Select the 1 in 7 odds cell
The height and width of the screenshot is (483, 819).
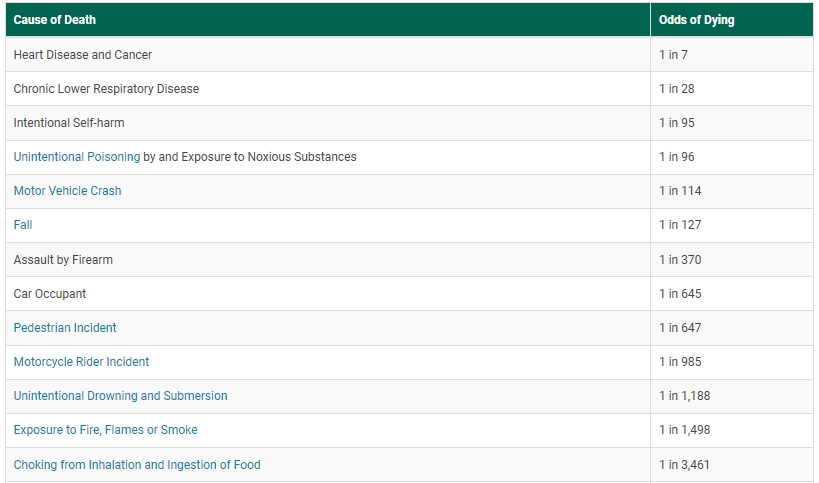pos(732,54)
